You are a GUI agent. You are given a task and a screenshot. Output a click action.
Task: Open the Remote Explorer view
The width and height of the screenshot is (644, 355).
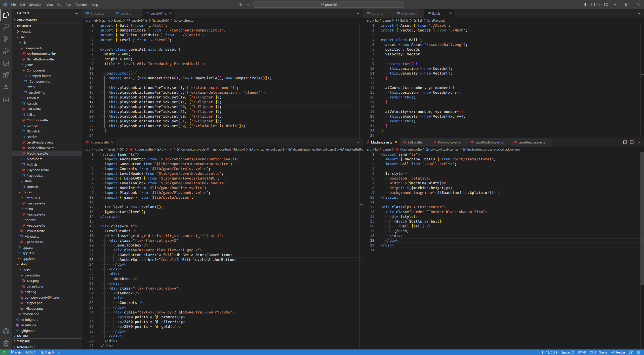click(6, 63)
